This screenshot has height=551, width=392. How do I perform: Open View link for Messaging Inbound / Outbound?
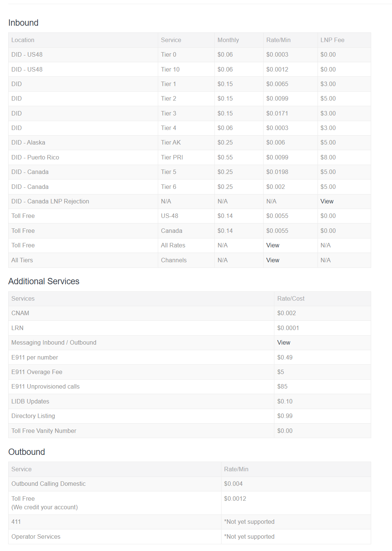[x=284, y=342]
